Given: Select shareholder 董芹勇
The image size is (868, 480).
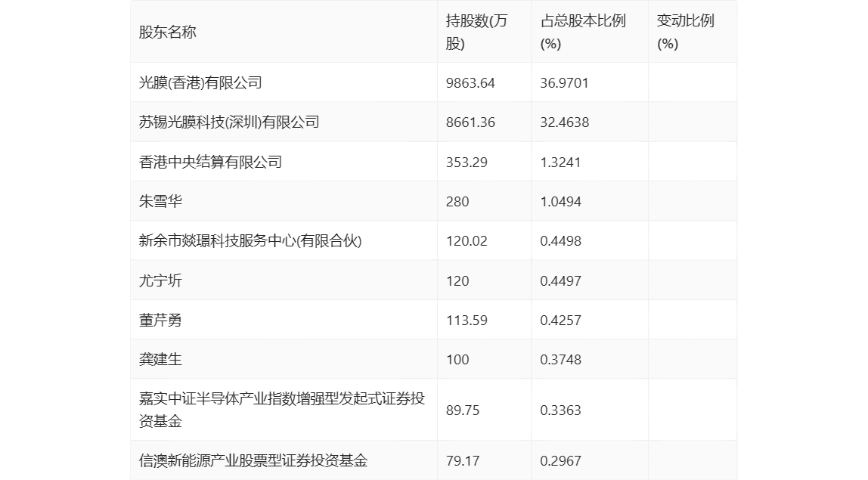Looking at the screenshot, I should tap(160, 320).
